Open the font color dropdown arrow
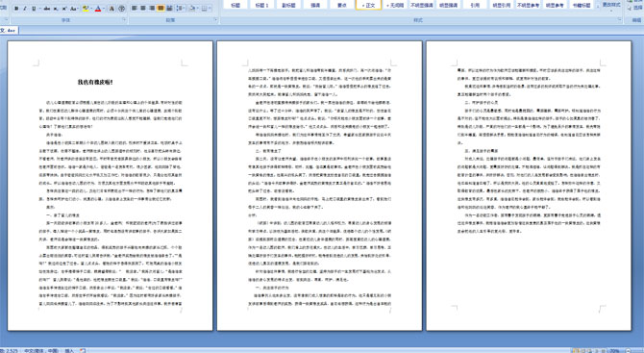Screen dimensions: 644x353 pos(104,9)
